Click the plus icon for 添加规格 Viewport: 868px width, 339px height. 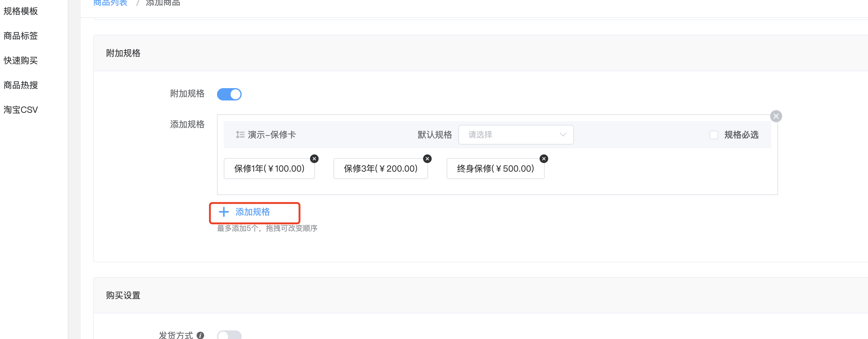224,212
